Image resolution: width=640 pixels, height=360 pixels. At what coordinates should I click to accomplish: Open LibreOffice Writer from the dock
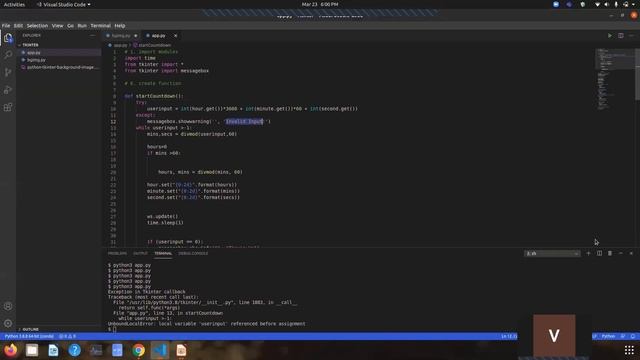(53, 350)
